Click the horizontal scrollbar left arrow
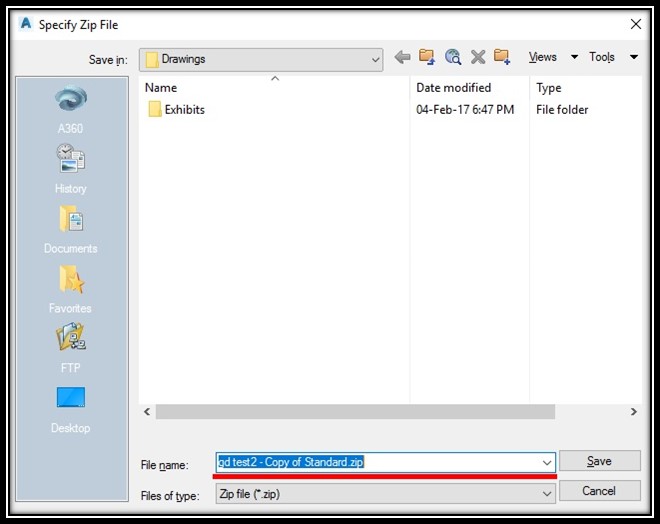This screenshot has width=660, height=524. click(x=147, y=412)
